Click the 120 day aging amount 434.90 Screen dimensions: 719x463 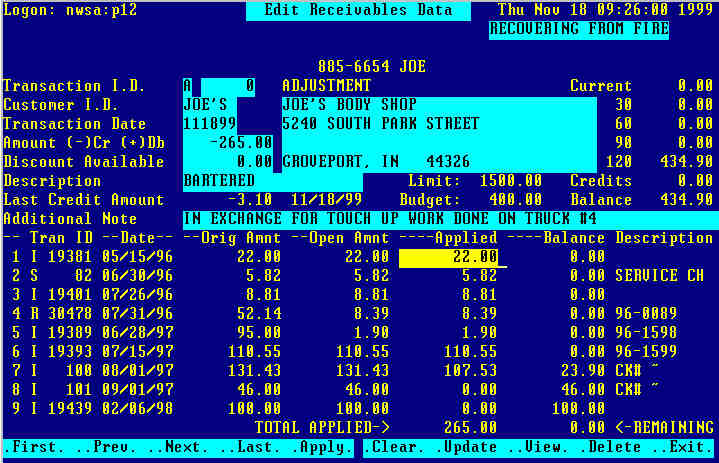coord(686,162)
